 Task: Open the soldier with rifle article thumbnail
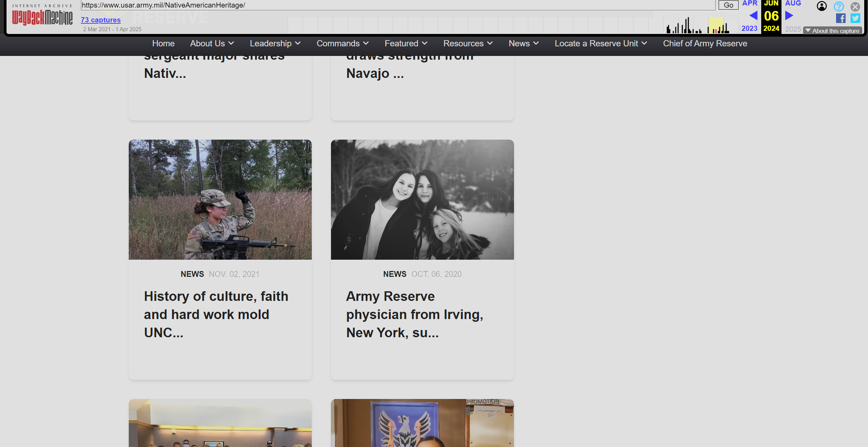(x=220, y=199)
